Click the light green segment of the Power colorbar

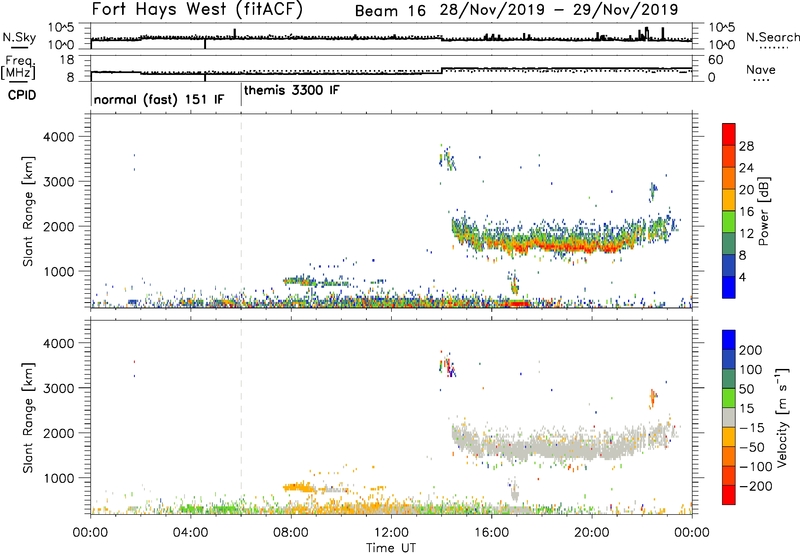point(729,222)
